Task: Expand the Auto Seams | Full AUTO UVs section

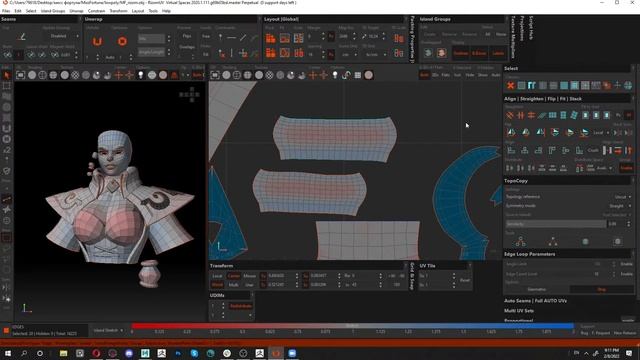Action: (x=535, y=301)
